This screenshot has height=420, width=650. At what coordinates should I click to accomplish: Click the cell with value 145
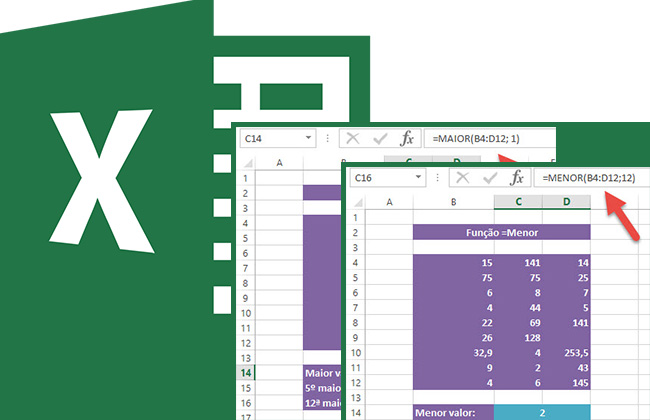[x=566, y=383]
